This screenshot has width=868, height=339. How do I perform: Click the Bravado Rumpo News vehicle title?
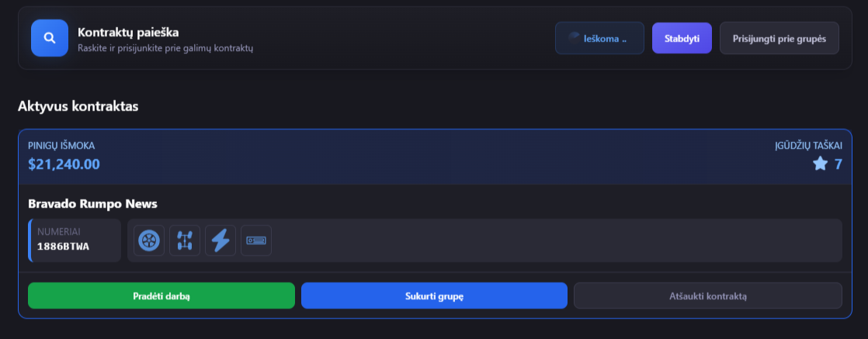[x=92, y=204]
